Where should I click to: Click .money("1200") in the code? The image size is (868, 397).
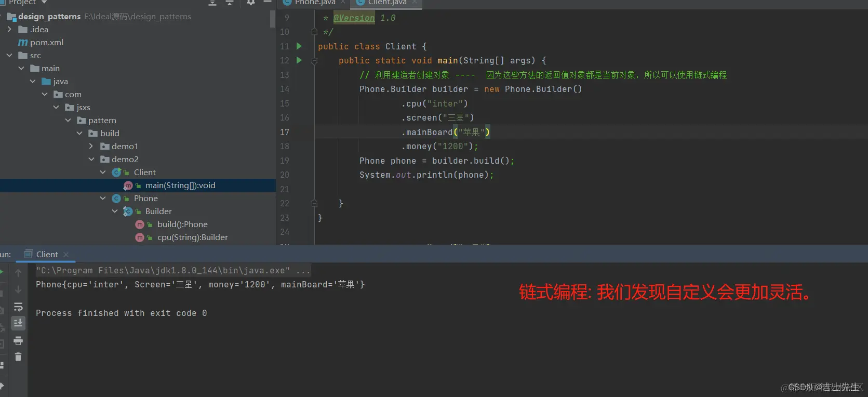(x=439, y=147)
